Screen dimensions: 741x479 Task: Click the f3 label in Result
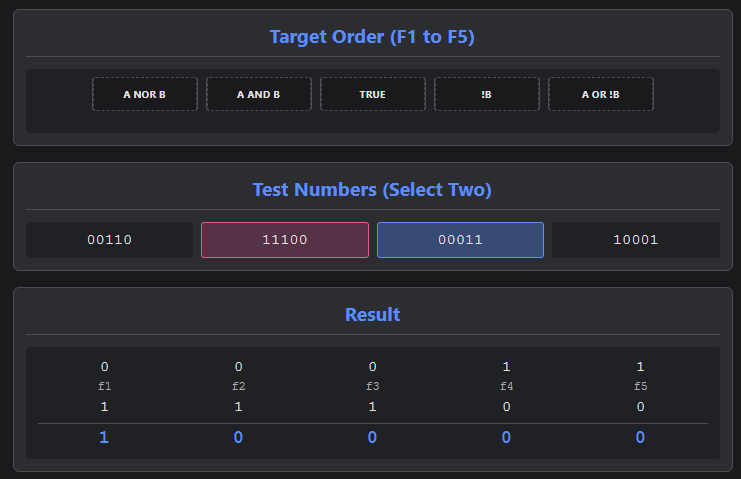(x=372, y=387)
